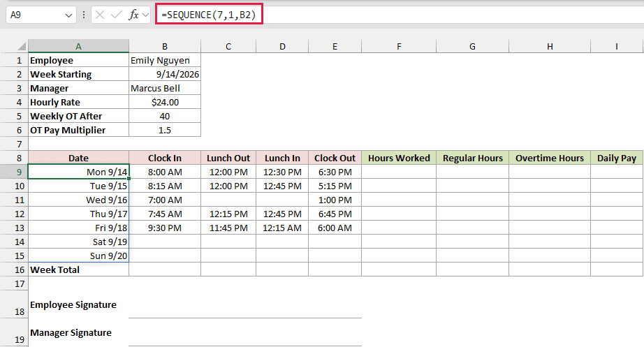The image size is (644, 347).
Task: Click the 8:15 AM clock in cell
Action: pyautogui.click(x=165, y=186)
